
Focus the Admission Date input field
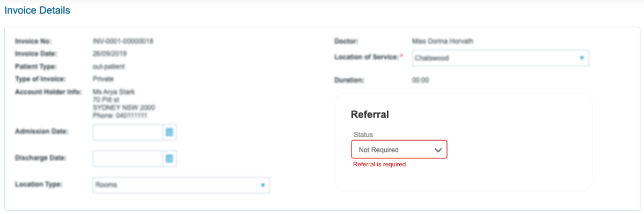tap(128, 132)
